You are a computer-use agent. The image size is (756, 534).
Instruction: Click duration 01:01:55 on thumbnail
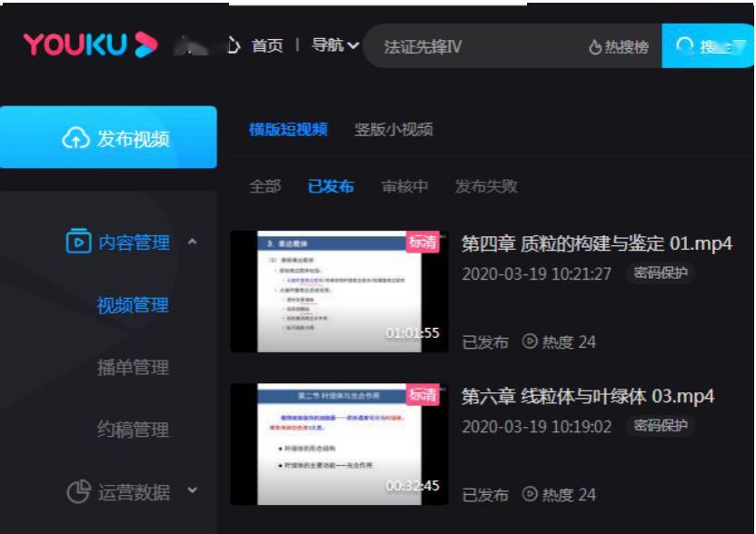click(x=413, y=332)
